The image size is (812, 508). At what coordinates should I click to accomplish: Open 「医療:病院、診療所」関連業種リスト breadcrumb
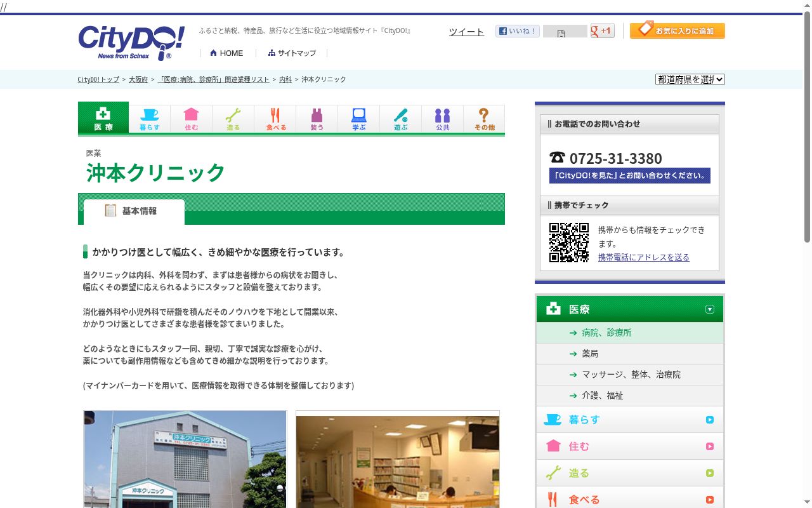214,79
